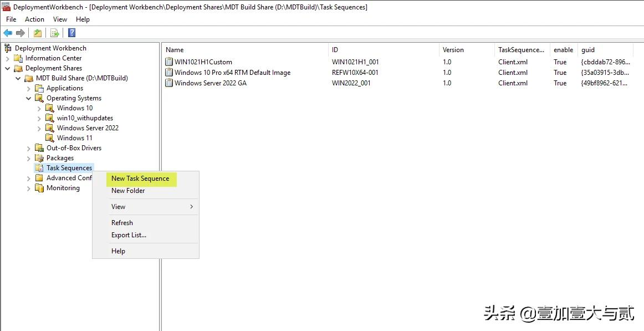Click the Windows 11 folder icon
The height and width of the screenshot is (331, 644).
[50, 138]
